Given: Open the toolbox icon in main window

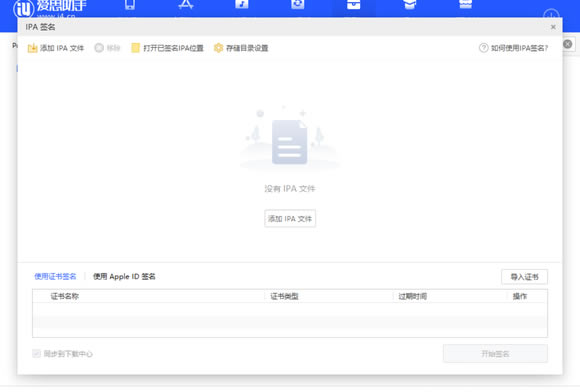Looking at the screenshot, I should 354,4.
